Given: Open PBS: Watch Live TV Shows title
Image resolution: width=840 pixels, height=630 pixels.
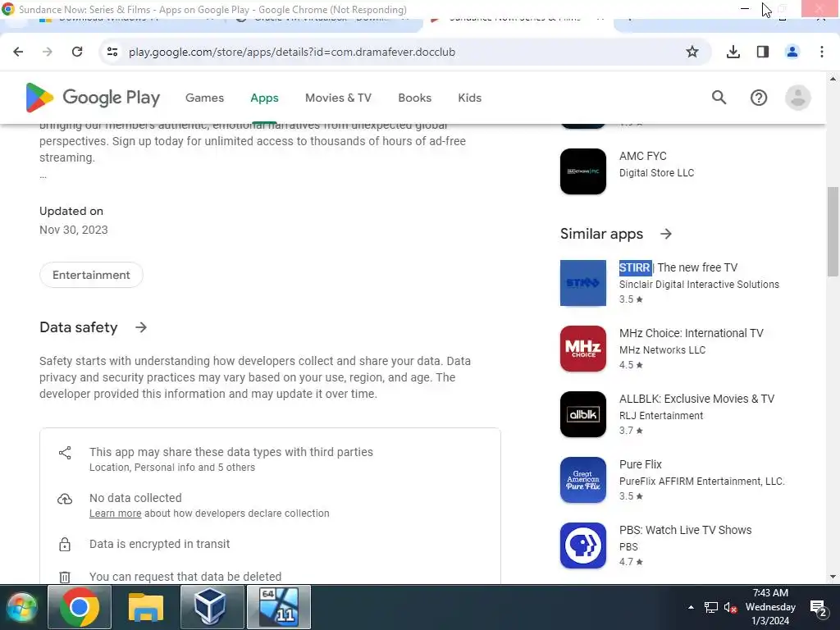Looking at the screenshot, I should point(685,530).
